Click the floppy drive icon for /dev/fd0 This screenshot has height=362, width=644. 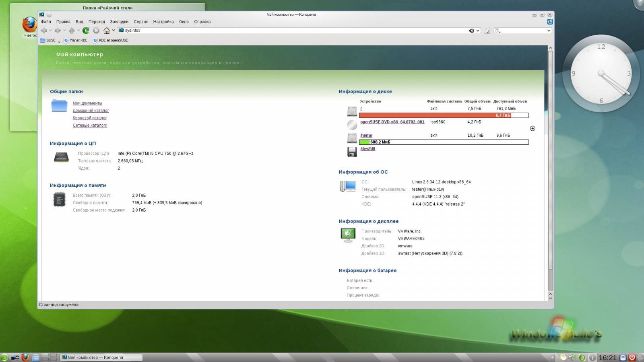pyautogui.click(x=352, y=152)
